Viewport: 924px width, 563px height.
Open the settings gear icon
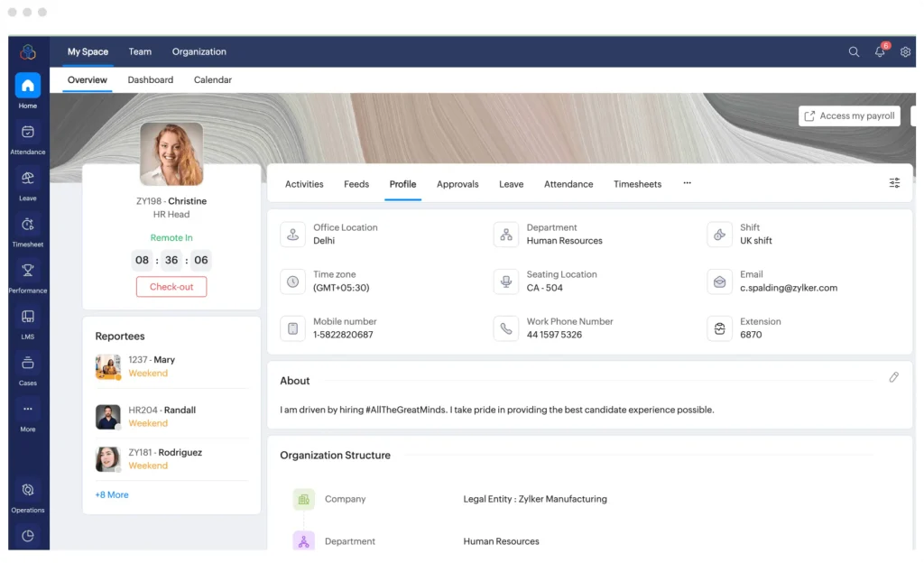[x=906, y=51]
